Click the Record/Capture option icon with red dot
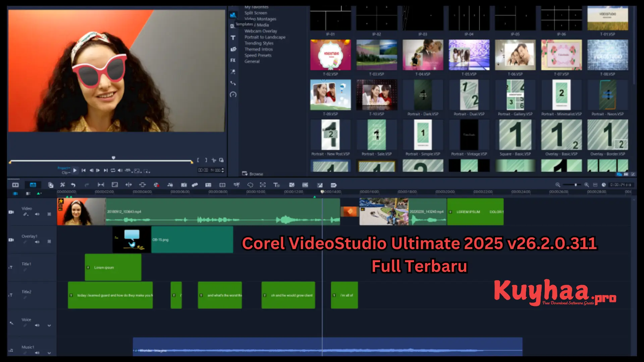 [x=156, y=185]
